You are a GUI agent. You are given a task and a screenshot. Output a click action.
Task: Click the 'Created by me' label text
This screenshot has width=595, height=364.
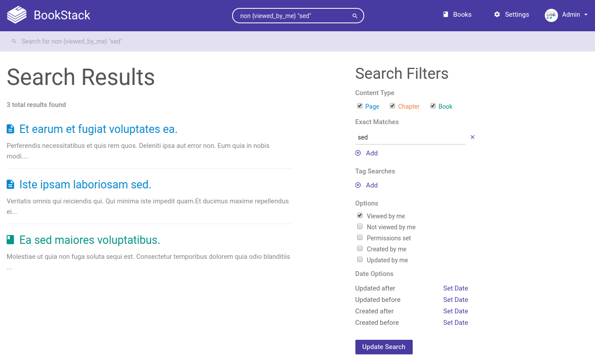[387, 249]
